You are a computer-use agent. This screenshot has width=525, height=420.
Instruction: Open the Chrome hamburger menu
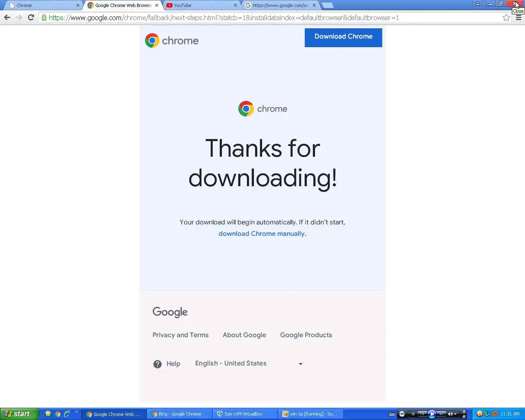coord(518,18)
